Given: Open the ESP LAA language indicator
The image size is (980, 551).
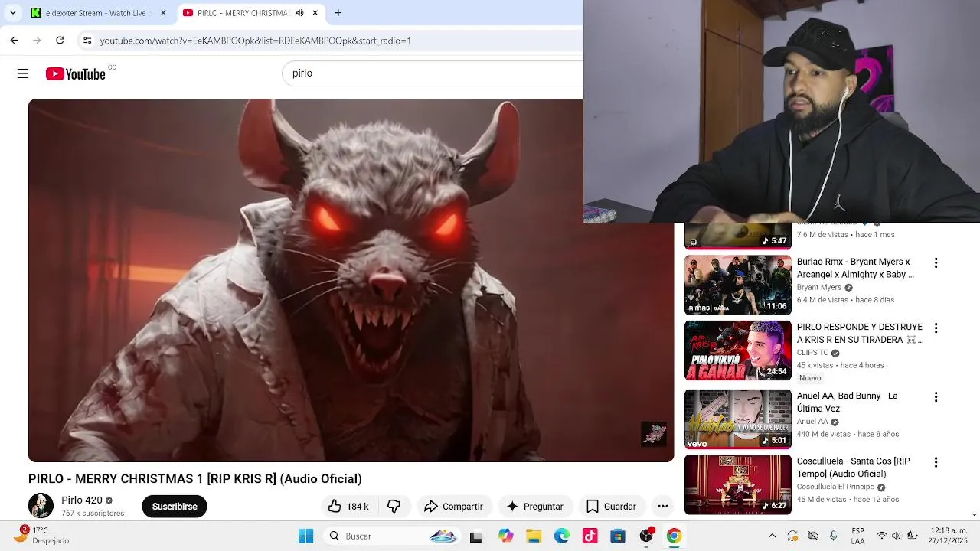Looking at the screenshot, I should click(858, 536).
